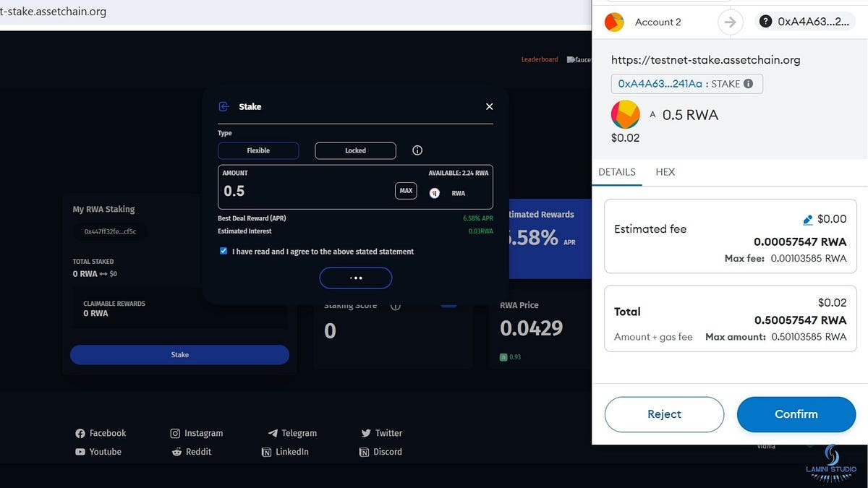Select the Flexible staking type
Image resolution: width=868 pixels, height=488 pixels.
[258, 150]
